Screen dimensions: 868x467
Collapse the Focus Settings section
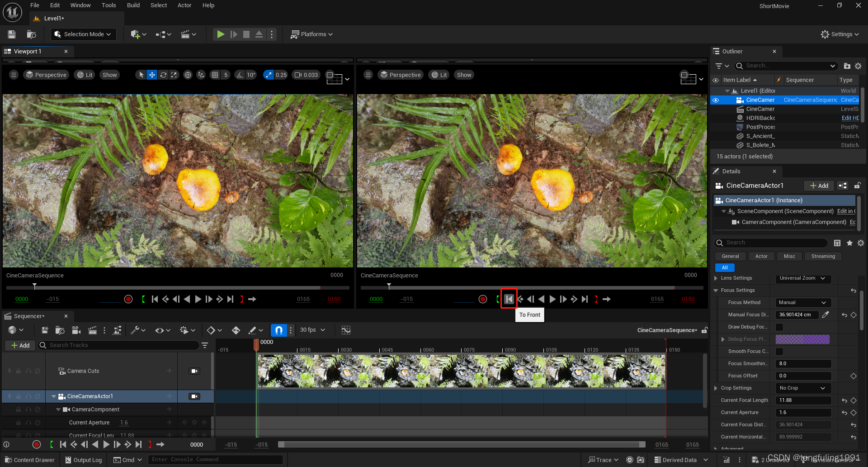pos(716,291)
